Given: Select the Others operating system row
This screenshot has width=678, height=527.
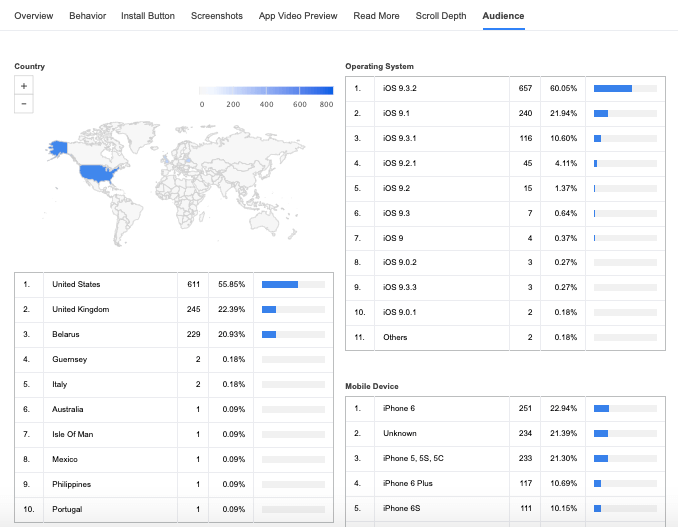Looking at the screenshot, I should click(505, 338).
